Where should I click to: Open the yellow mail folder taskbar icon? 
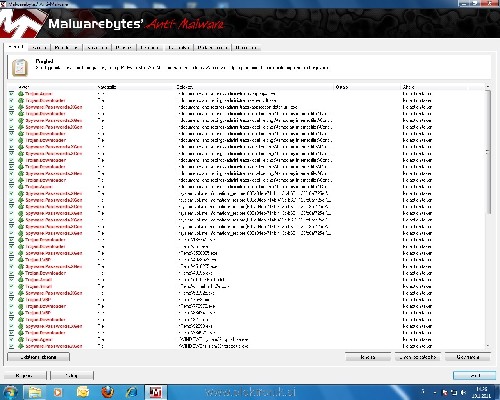[x=83, y=392]
